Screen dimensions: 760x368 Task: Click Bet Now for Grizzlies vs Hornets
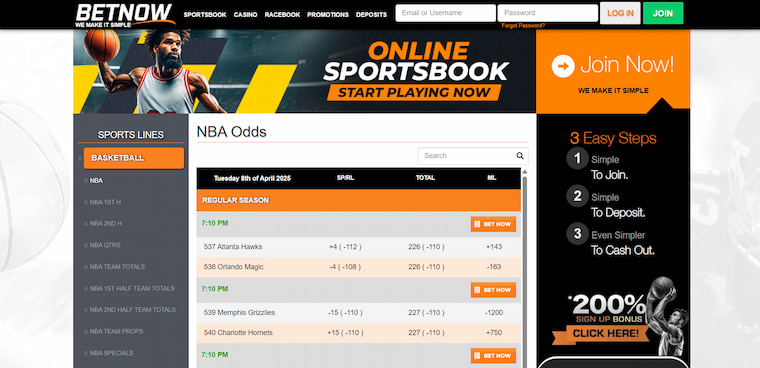[x=493, y=290]
